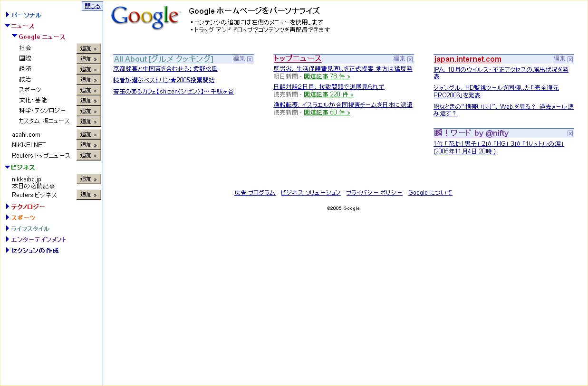Close the トップニュース module with X icon
The width and height of the screenshot is (588, 386).
point(410,59)
